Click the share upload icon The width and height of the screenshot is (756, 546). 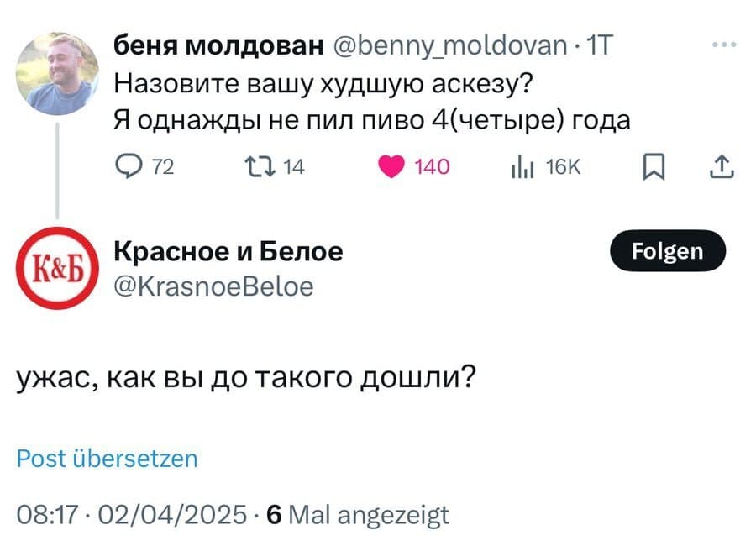point(721,167)
